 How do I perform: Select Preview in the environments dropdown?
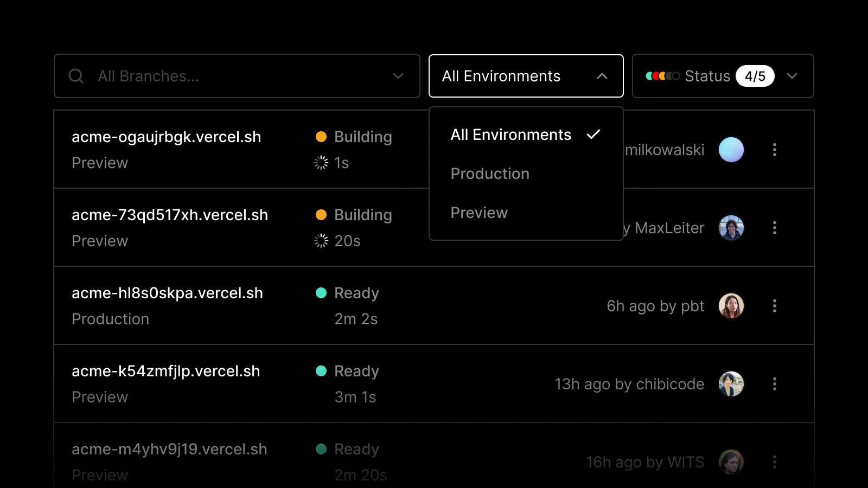(478, 213)
